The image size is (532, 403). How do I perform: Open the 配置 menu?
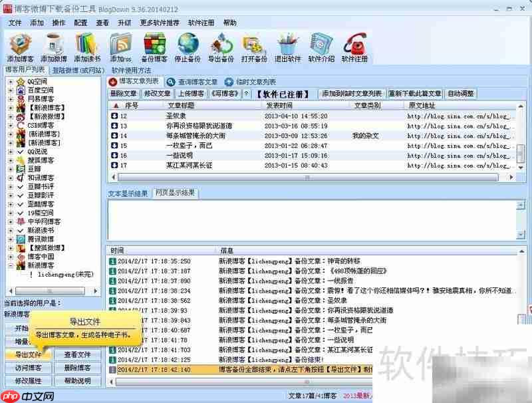click(80, 23)
